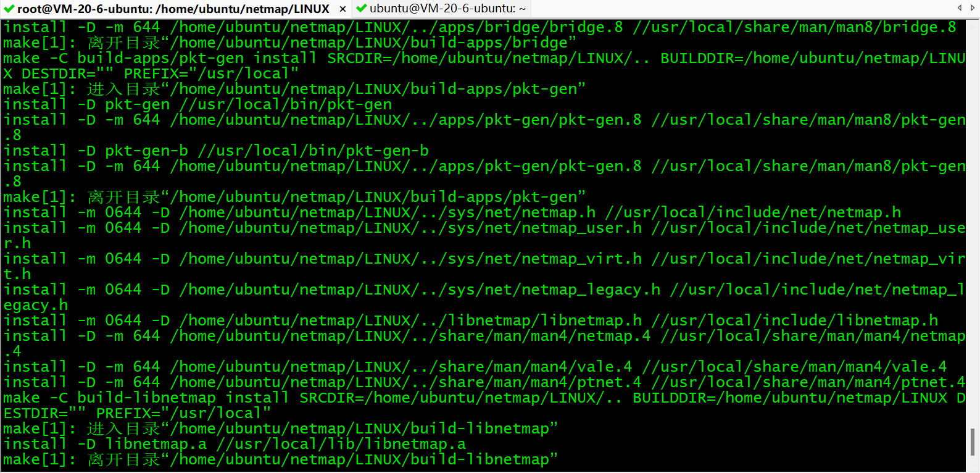980x473 pixels.
Task: Click the green check icon on root tab
Action: coord(9,9)
